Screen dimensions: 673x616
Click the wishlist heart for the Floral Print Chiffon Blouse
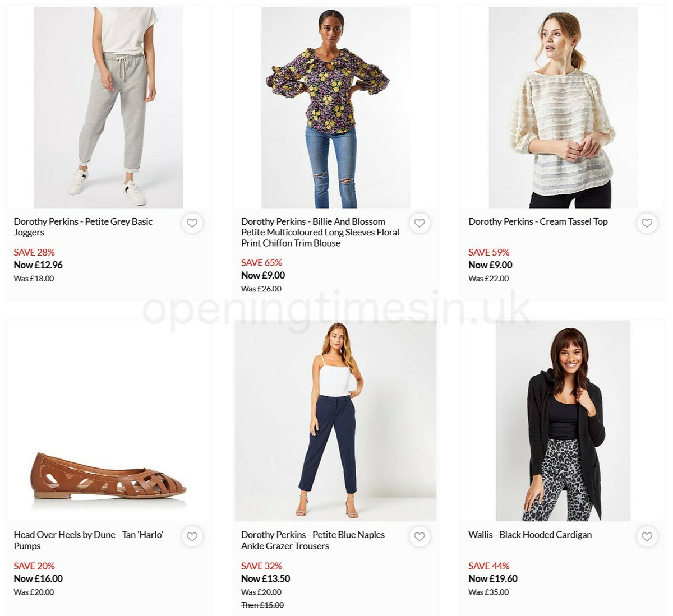(x=420, y=223)
